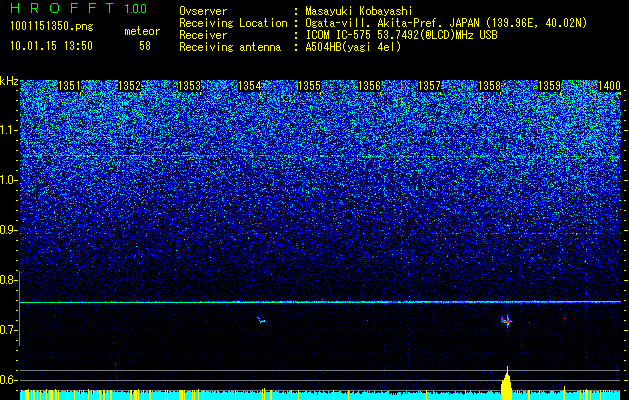Click the bright horizontal carrier line near 0.75 kHz
The height and width of the screenshot is (400, 629).
coord(320,302)
